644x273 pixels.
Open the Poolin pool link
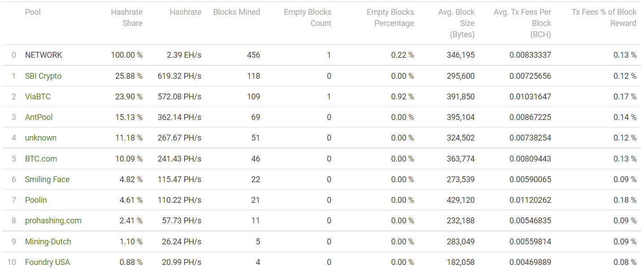36,200
